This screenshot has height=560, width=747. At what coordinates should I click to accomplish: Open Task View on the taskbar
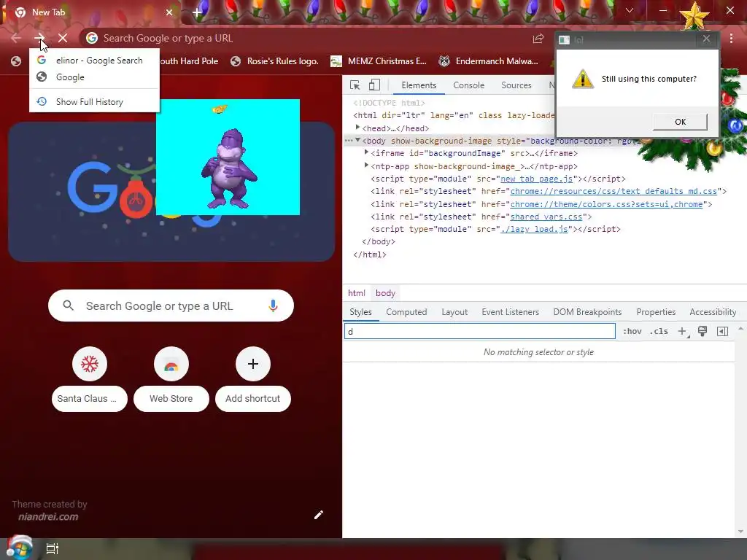(53, 548)
